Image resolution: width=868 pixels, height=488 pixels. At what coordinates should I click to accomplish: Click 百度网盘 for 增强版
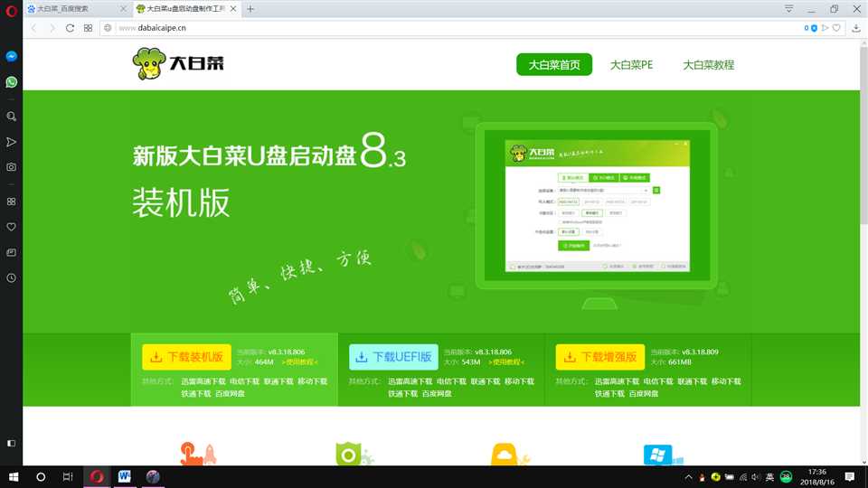[x=643, y=393]
